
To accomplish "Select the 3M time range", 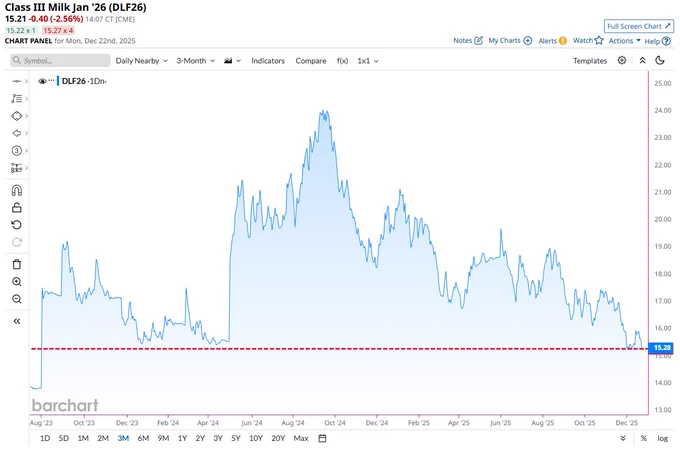I will point(123,438).
